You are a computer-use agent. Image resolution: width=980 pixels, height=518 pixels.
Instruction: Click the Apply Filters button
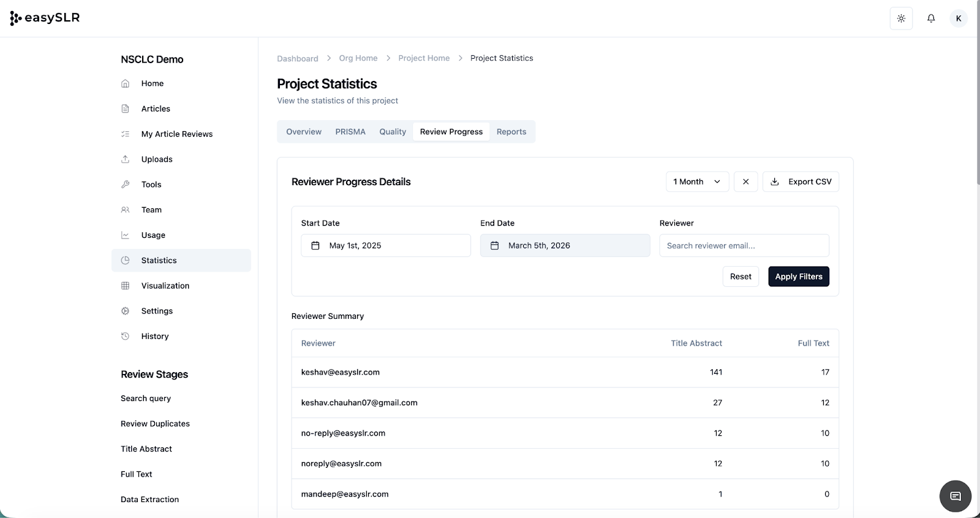[798, 276]
